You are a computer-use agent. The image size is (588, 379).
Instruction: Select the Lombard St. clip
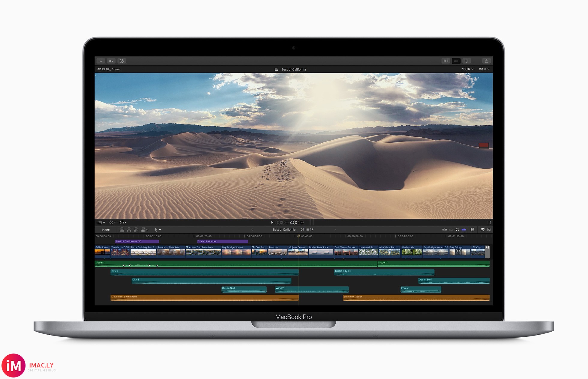(368, 252)
